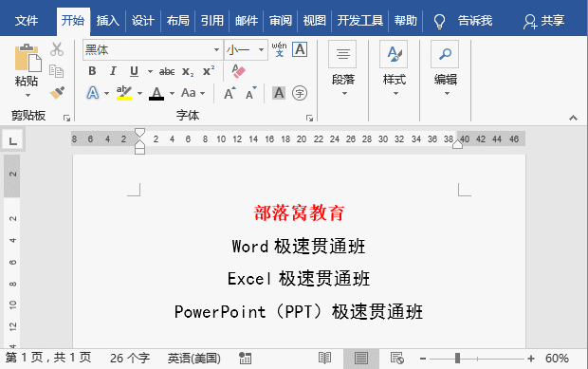Cut selection with scissors icon
588x369 pixels.
[57, 49]
